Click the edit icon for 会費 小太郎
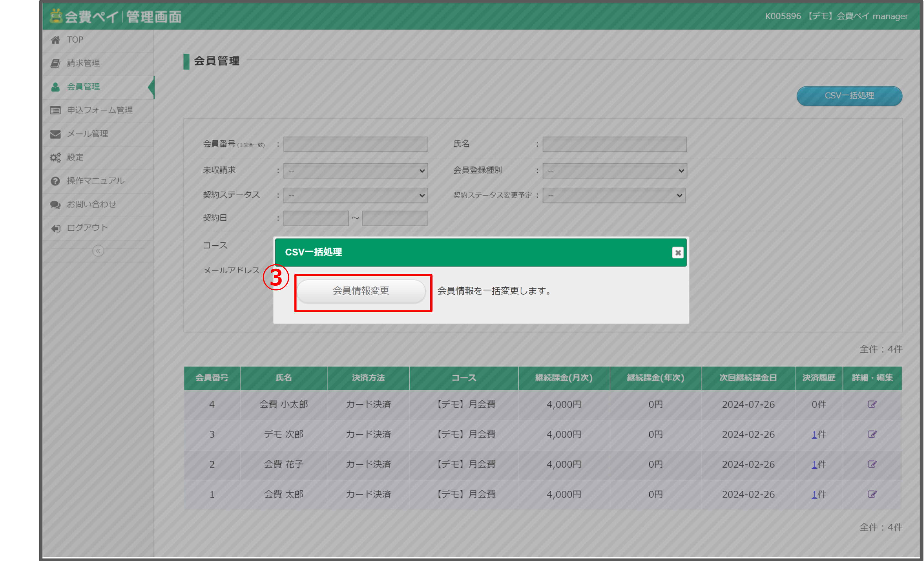 coord(872,404)
